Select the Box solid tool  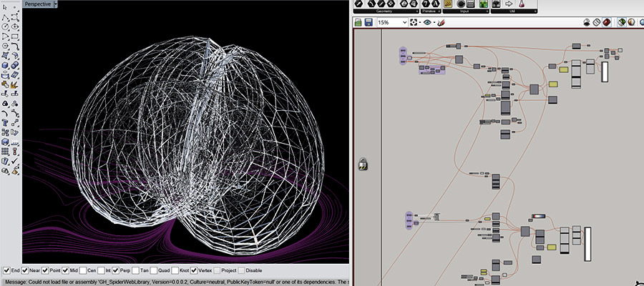pos(5,65)
